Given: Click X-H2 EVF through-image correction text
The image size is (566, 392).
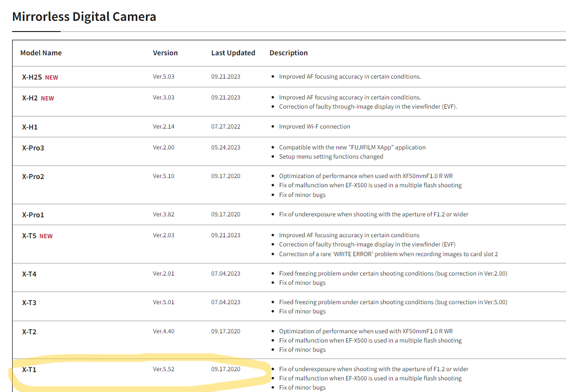Looking at the screenshot, I should point(368,107).
